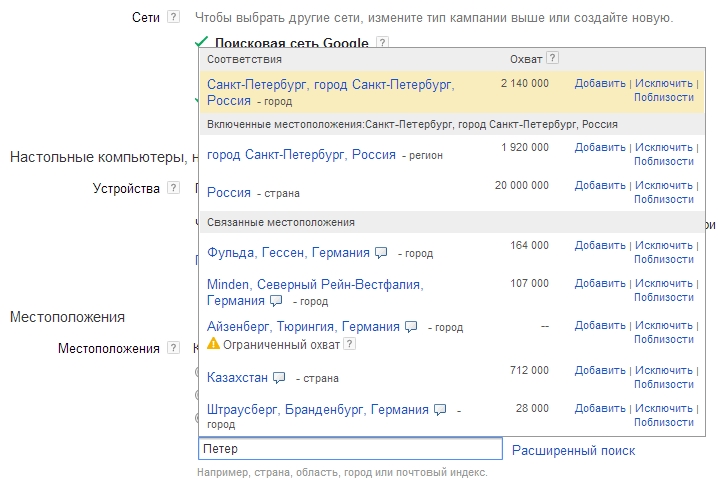Click reach value 164 000 for Фульда
Screen dimensions: 720x483
point(529,245)
